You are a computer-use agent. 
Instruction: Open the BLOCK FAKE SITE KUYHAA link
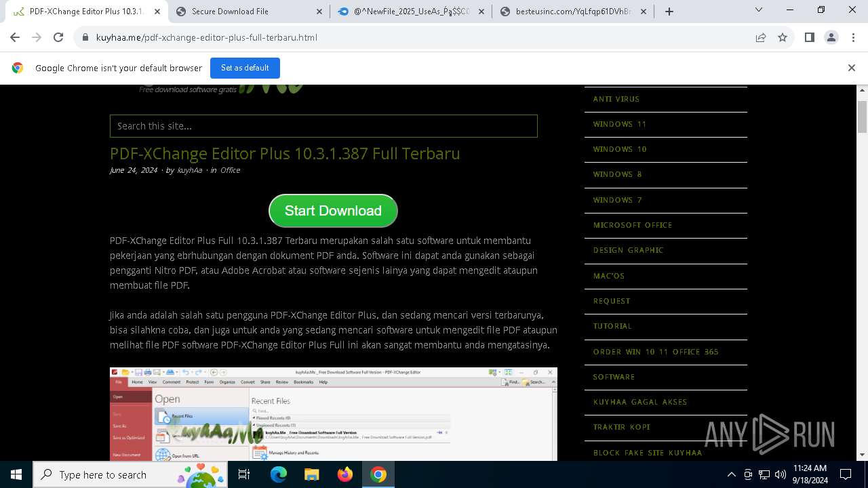[648, 453]
